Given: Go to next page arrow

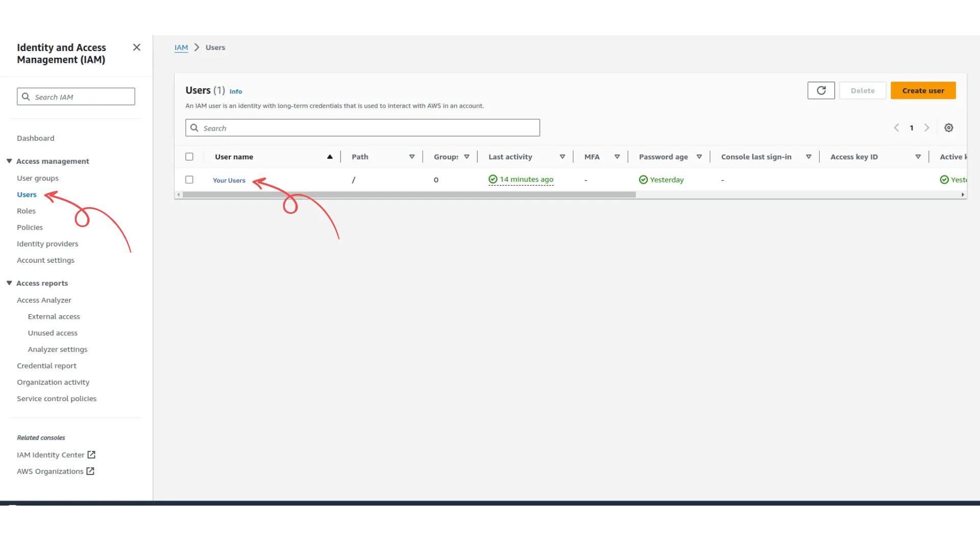Looking at the screenshot, I should click(x=927, y=128).
